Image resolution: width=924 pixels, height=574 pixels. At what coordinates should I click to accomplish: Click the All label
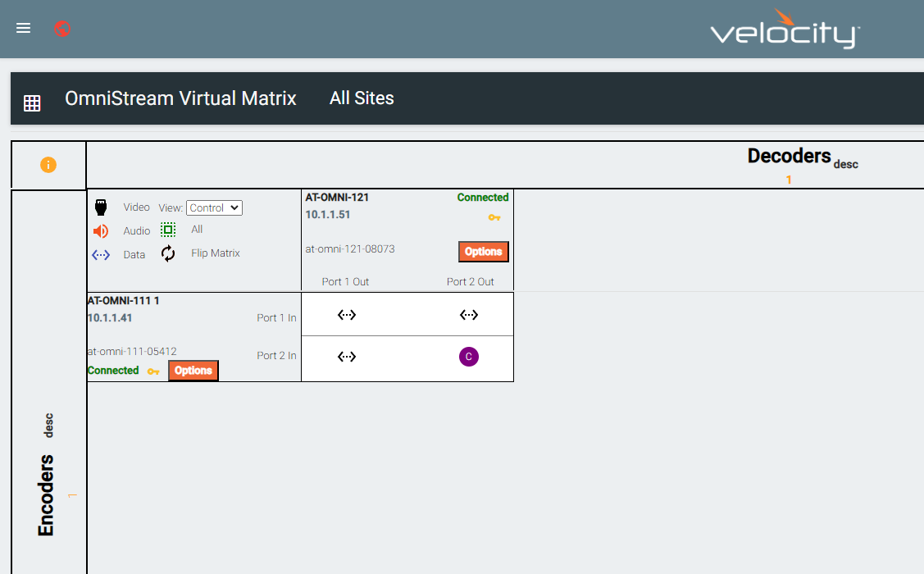197,230
